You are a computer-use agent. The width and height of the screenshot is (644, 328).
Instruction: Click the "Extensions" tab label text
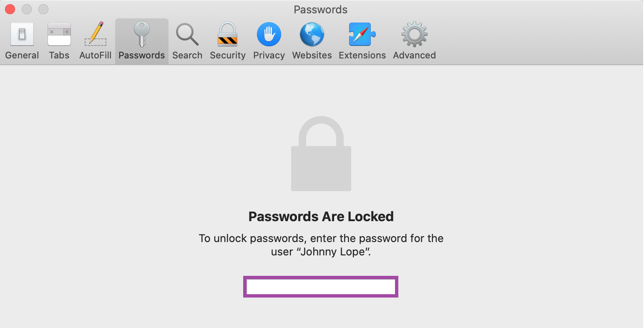(362, 55)
